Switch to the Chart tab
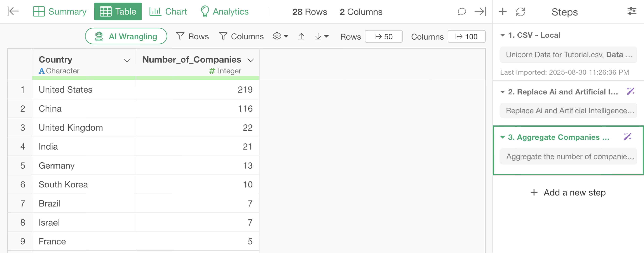Image resolution: width=644 pixels, height=253 pixels. pos(168,12)
